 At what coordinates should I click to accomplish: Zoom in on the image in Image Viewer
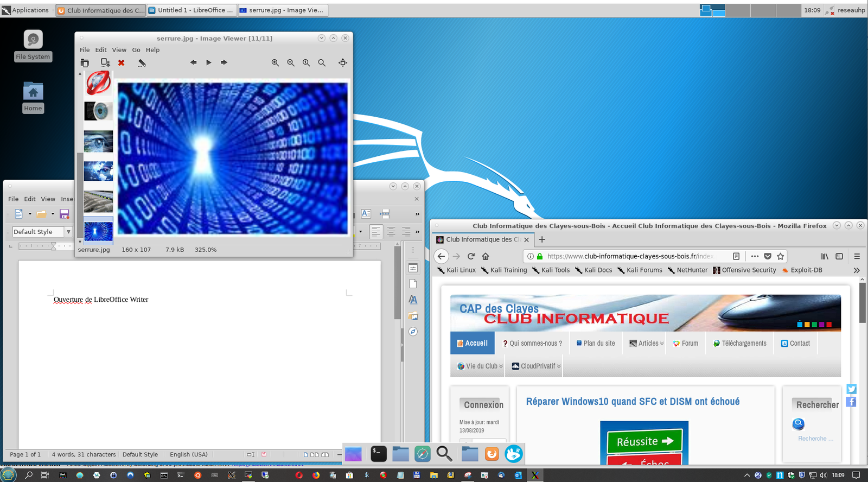point(276,63)
